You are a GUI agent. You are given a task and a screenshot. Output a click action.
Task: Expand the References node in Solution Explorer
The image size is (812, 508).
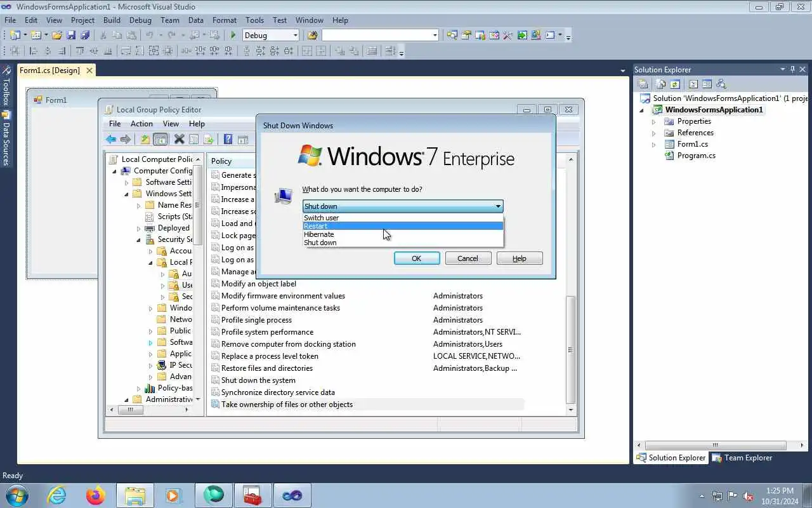coord(654,133)
